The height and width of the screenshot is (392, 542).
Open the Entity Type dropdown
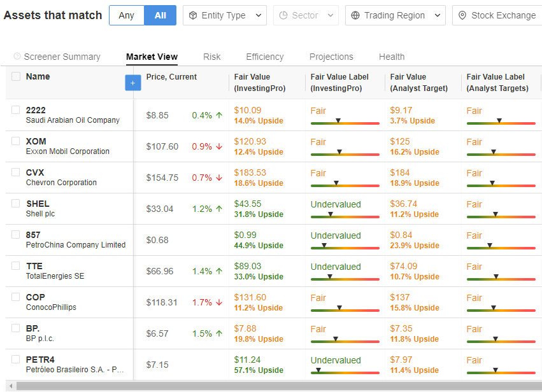(x=225, y=15)
